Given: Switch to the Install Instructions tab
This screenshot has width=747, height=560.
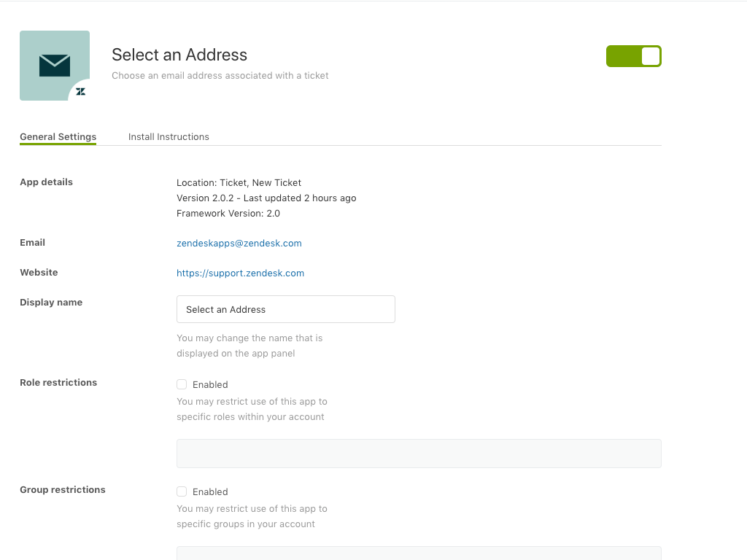Looking at the screenshot, I should 169,137.
